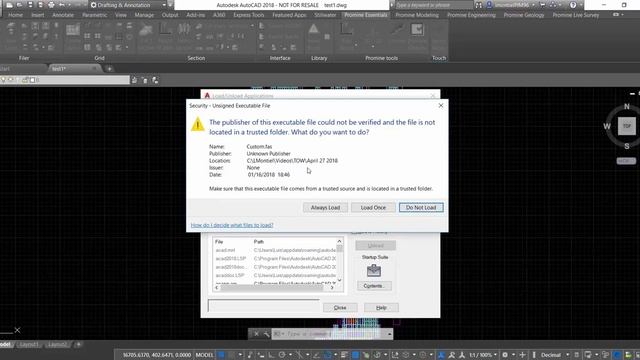640x360 pixels.
Task: Select acaddoc.LSP row in loaded applications list
Action: (276, 275)
